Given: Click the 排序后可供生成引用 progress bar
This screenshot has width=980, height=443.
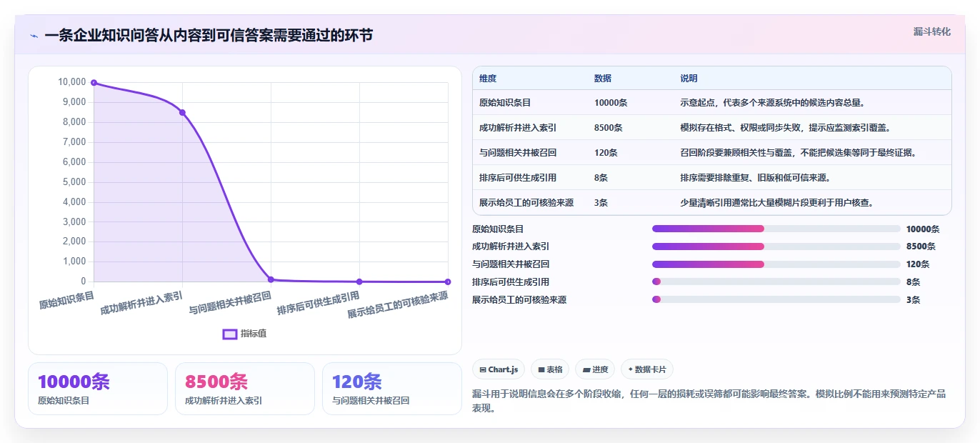Looking at the screenshot, I should (776, 282).
